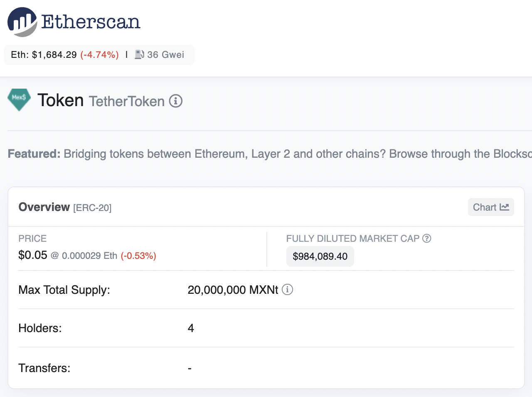This screenshot has height=397, width=532.
Task: Click the $0.05 token price
Action: pyautogui.click(x=33, y=255)
